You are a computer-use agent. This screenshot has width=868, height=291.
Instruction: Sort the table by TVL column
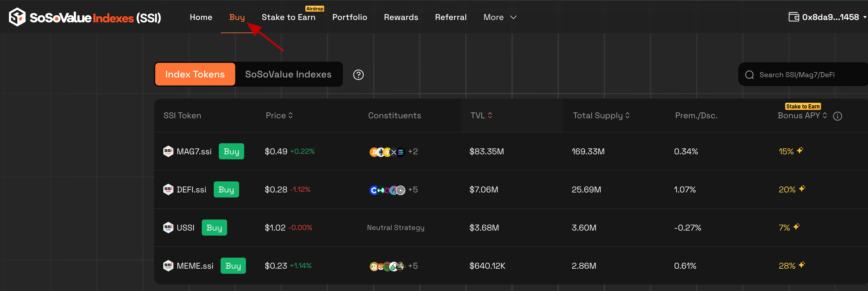[x=481, y=116]
